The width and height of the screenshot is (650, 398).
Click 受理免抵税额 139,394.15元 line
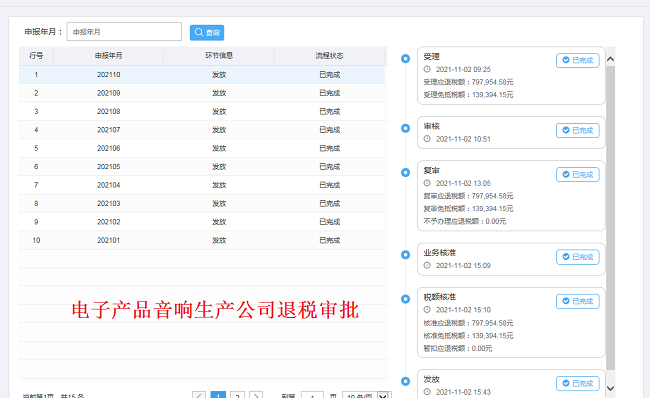[x=468, y=95]
